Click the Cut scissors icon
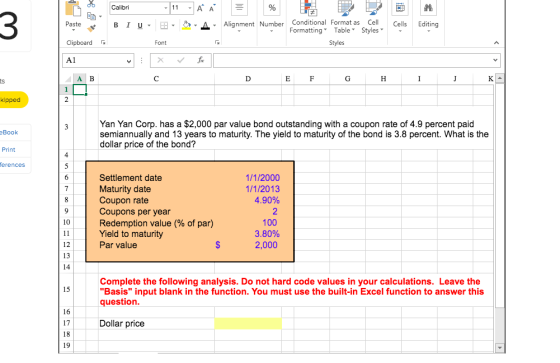 point(91,4)
